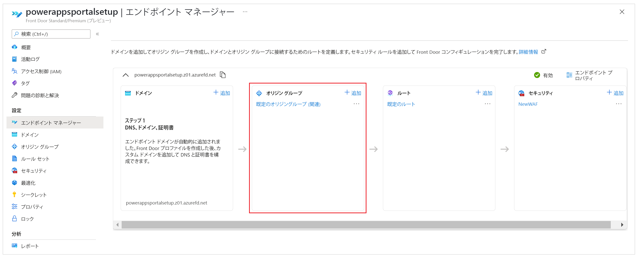Click the horizontal scrollbar left arrow
This screenshot has height=262, width=644.
(x=117, y=225)
